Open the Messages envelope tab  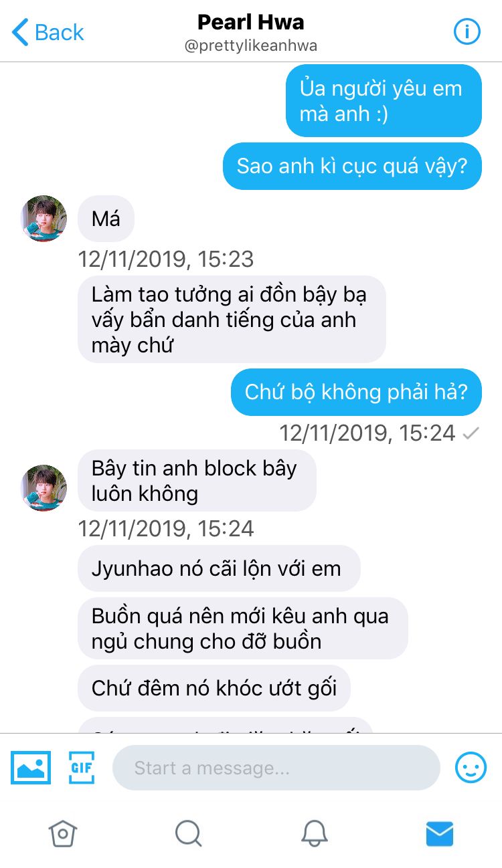coord(440,833)
